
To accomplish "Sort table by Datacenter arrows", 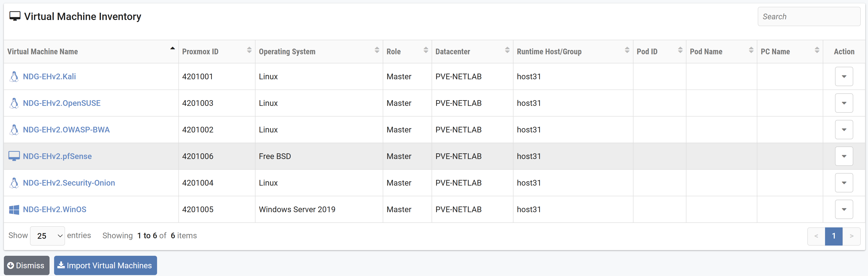I will point(508,50).
